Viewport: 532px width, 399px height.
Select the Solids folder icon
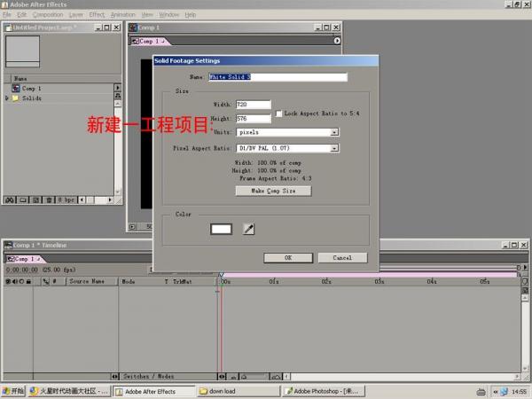[16, 98]
